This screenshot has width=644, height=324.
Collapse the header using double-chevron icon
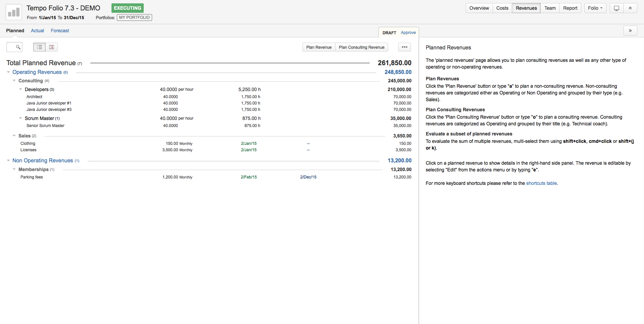click(631, 8)
